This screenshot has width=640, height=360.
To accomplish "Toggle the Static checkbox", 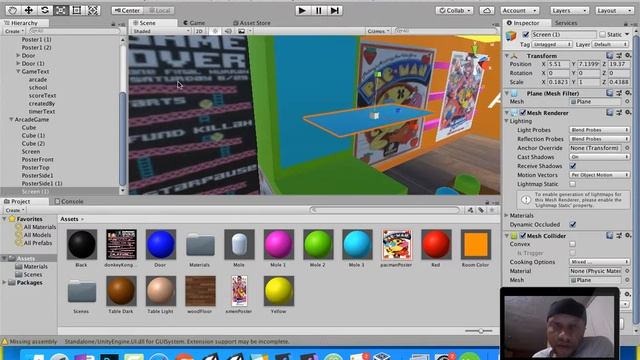I will pyautogui.click(x=602, y=35).
